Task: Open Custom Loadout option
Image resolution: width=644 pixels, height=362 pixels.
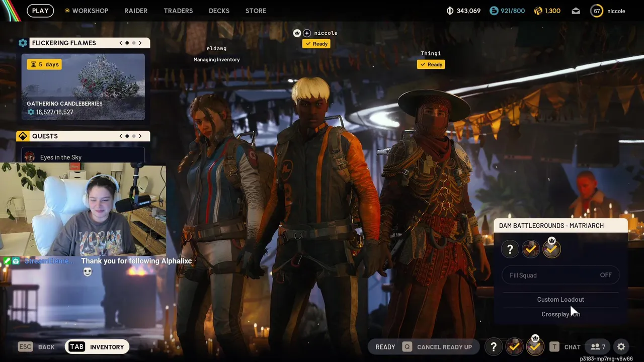Action: click(x=560, y=299)
